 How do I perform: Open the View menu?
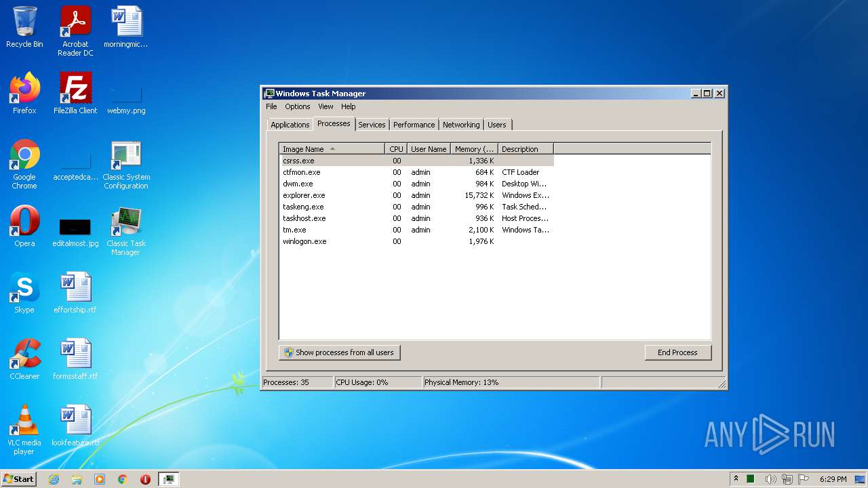pos(325,106)
